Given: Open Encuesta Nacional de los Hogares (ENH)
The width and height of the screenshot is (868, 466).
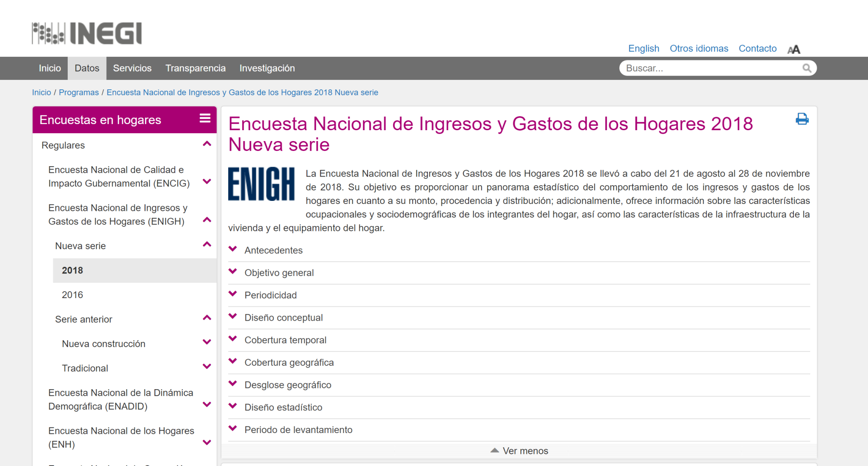Looking at the screenshot, I should pyautogui.click(x=121, y=437).
